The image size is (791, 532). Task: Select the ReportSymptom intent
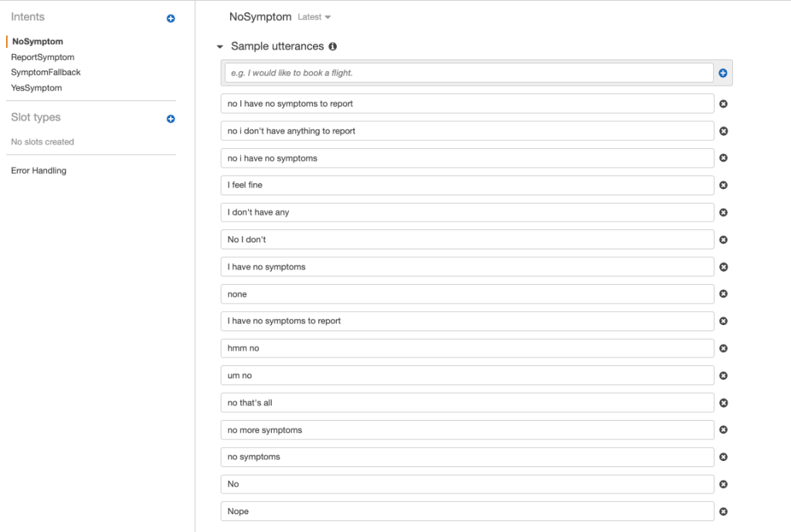(x=42, y=56)
